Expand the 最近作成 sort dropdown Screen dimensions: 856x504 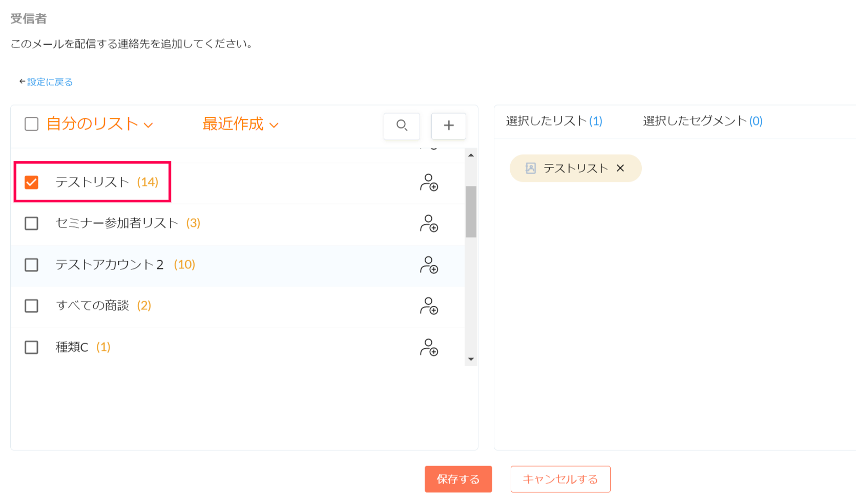pyautogui.click(x=240, y=124)
